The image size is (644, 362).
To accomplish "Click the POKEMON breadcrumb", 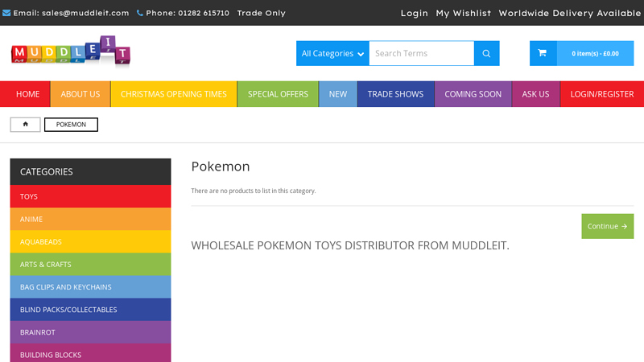I will pyautogui.click(x=71, y=125).
